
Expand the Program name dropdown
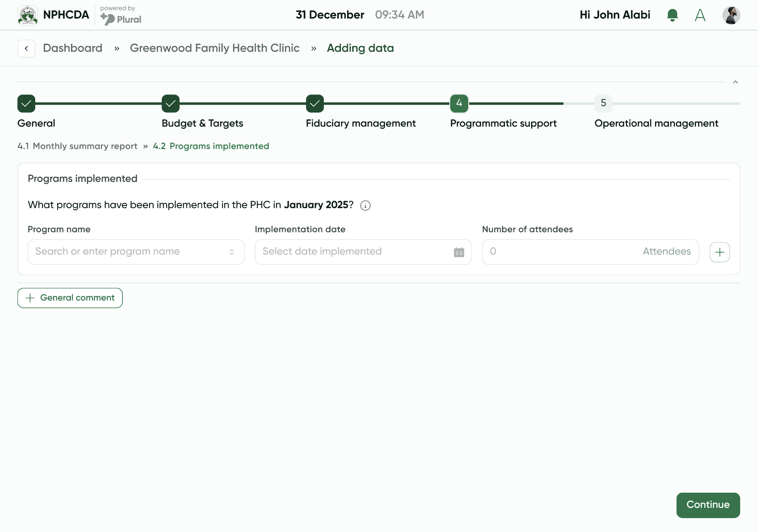tap(231, 252)
